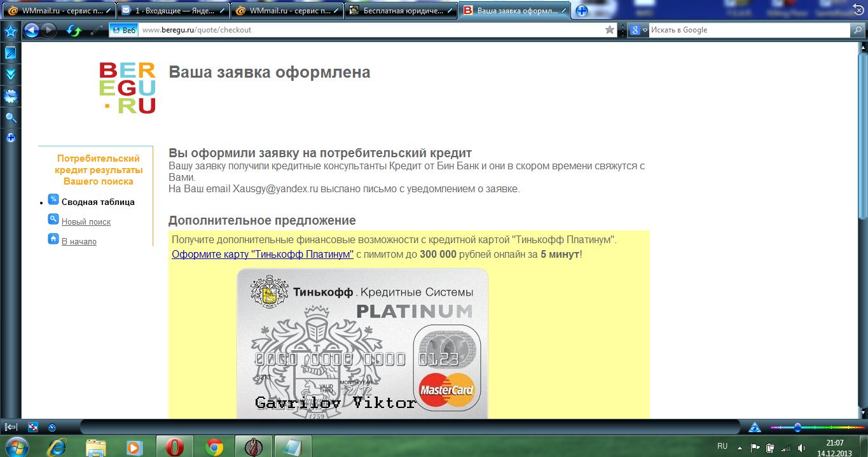This screenshot has height=457, width=868.
Task: Click the taskbar clock showing 21:07
Action: tap(835, 447)
